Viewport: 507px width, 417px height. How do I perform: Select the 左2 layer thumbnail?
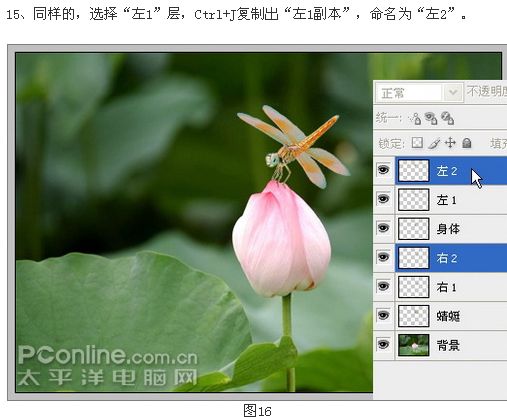tap(413, 171)
